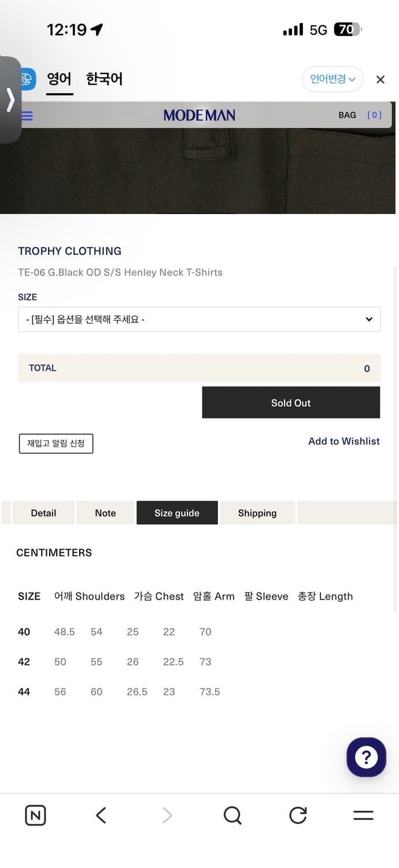Image resolution: width=399 pixels, height=868 pixels.
Task: Switch translation to 영어
Action: (x=60, y=79)
